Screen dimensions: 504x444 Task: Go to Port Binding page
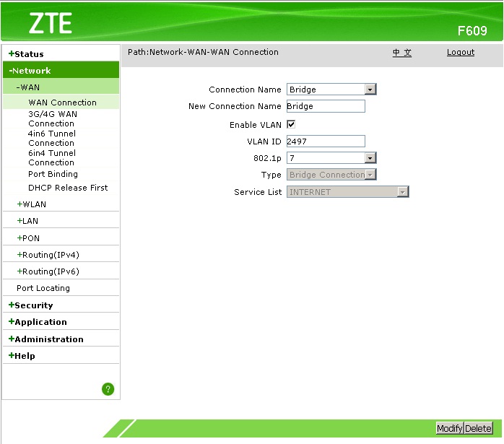coord(53,174)
